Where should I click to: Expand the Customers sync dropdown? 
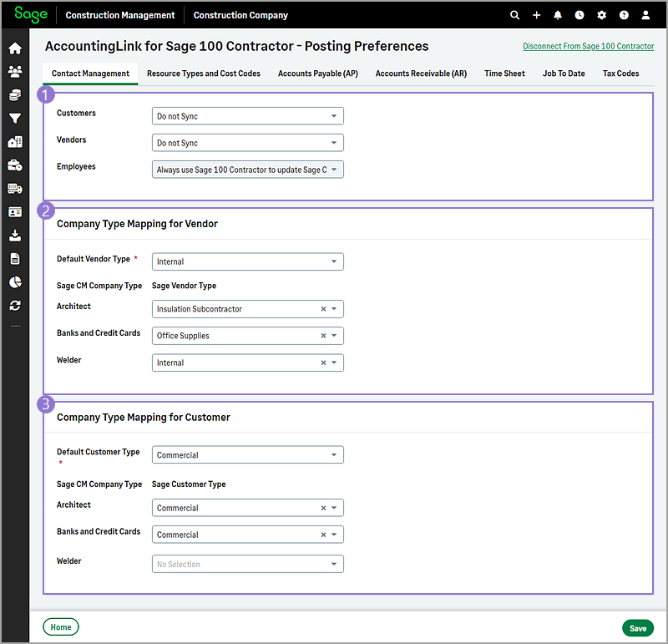point(247,116)
